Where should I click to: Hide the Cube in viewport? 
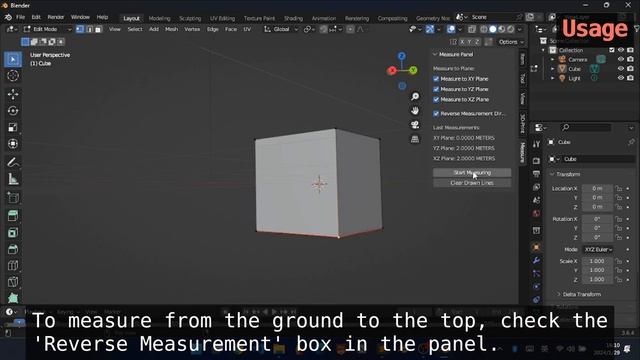(x=621, y=69)
